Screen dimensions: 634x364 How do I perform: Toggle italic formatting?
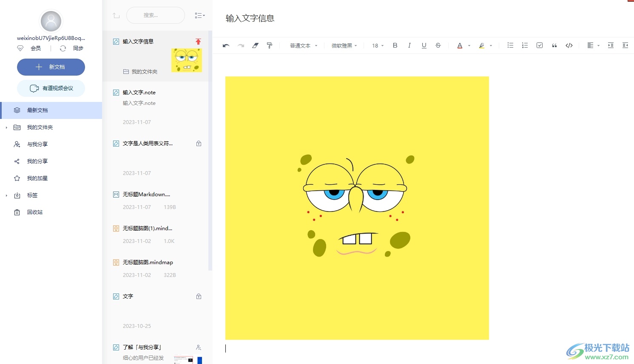[x=409, y=45]
